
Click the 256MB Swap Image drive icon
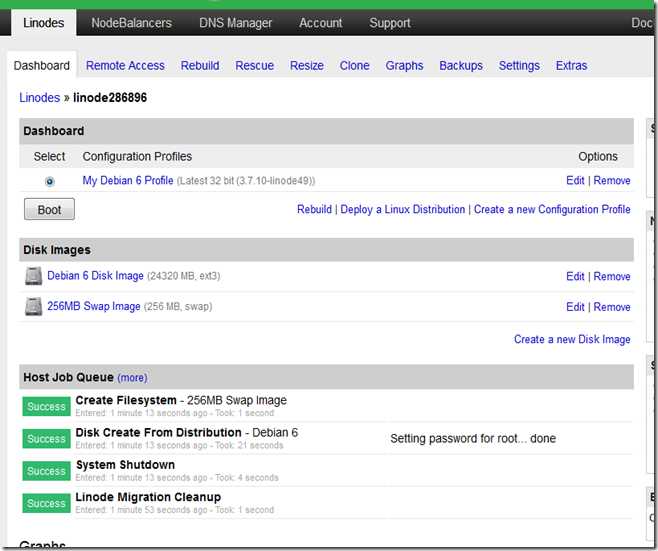33,306
